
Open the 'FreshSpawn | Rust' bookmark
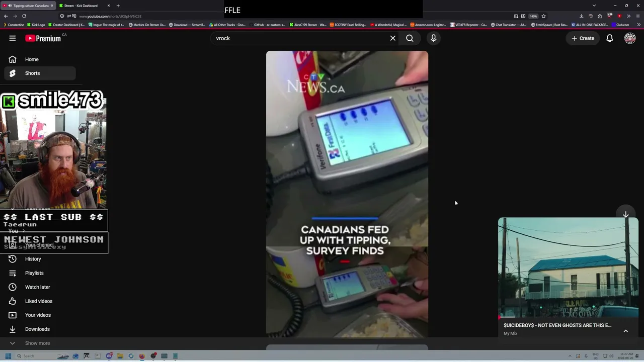pos(549,25)
